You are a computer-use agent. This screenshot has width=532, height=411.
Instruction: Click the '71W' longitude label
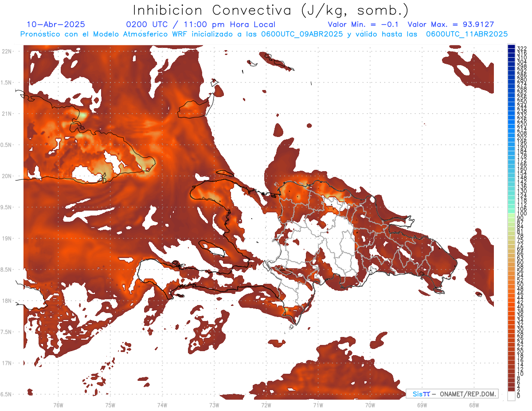pyautogui.click(x=318, y=405)
